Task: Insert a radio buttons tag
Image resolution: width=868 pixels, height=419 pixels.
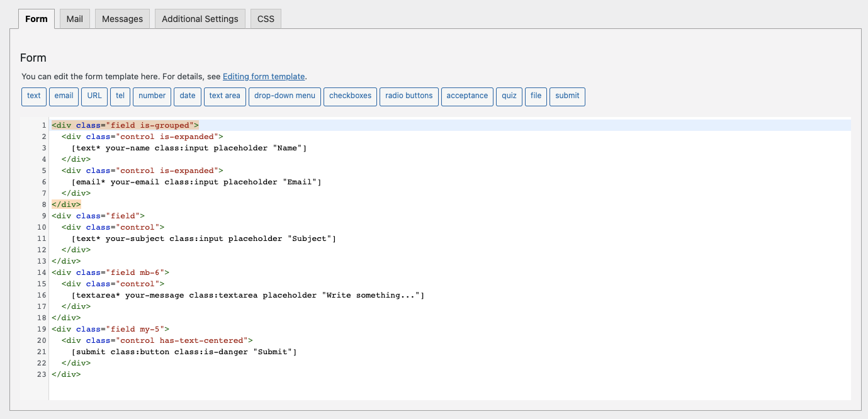Action: coord(409,96)
